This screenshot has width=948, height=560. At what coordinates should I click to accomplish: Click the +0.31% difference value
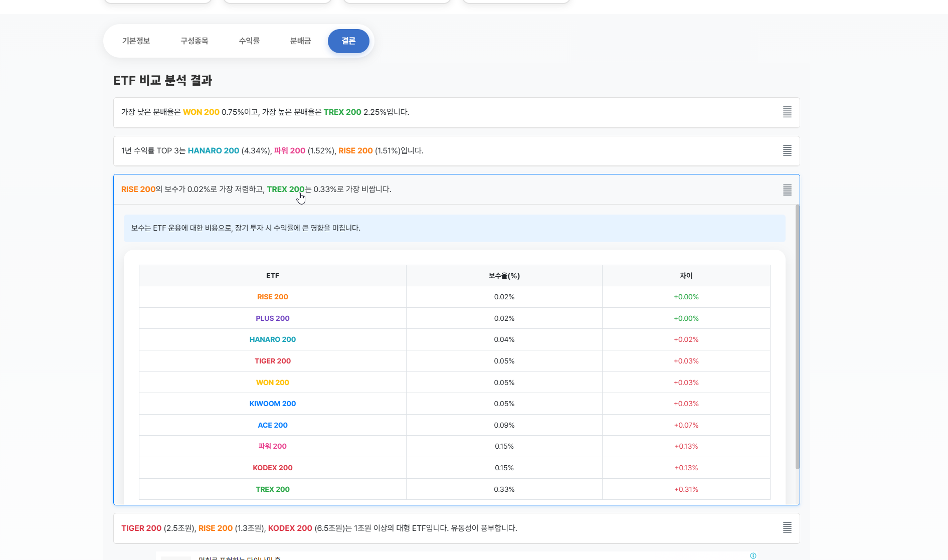(x=686, y=489)
